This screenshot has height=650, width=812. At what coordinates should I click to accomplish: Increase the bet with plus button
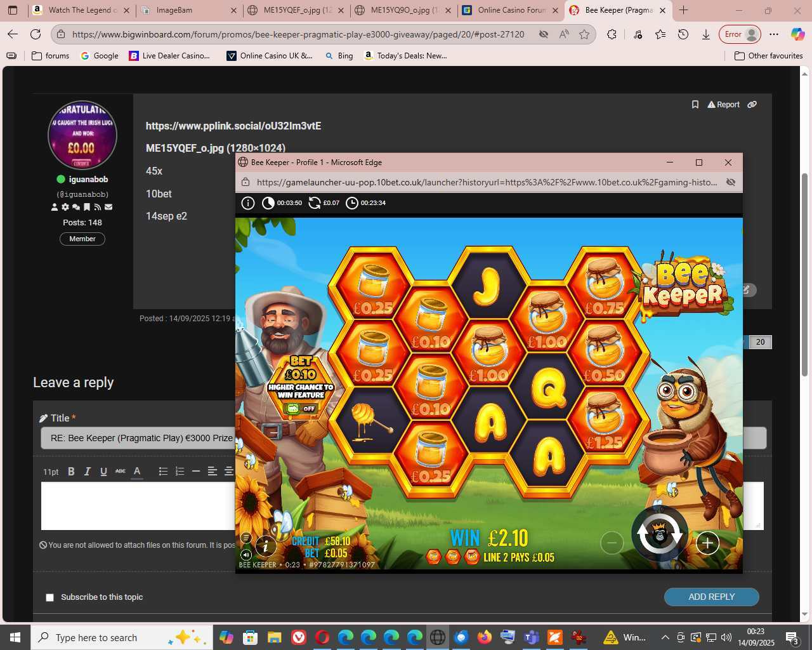tap(707, 543)
